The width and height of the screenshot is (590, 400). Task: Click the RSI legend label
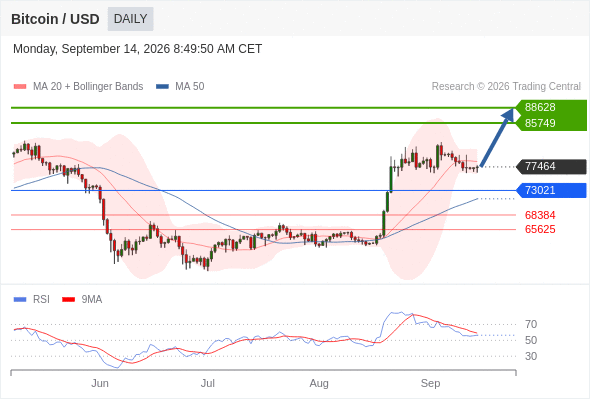[41, 300]
